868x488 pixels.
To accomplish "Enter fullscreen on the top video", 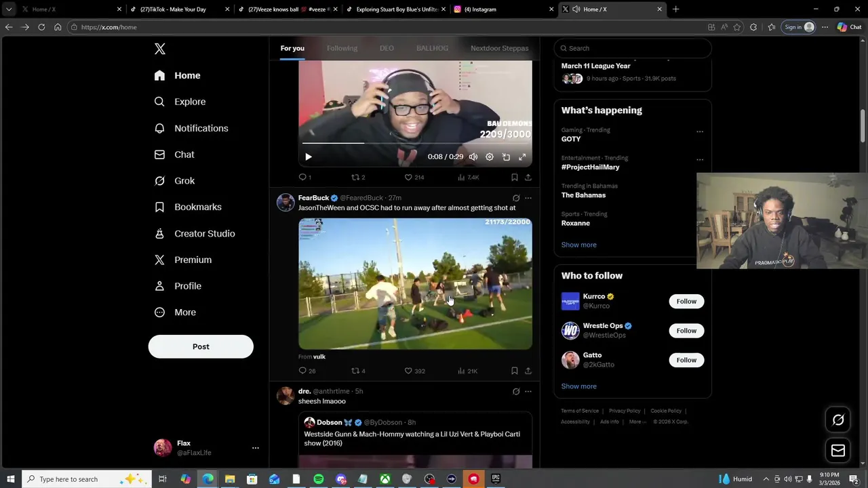I will pyautogui.click(x=522, y=157).
